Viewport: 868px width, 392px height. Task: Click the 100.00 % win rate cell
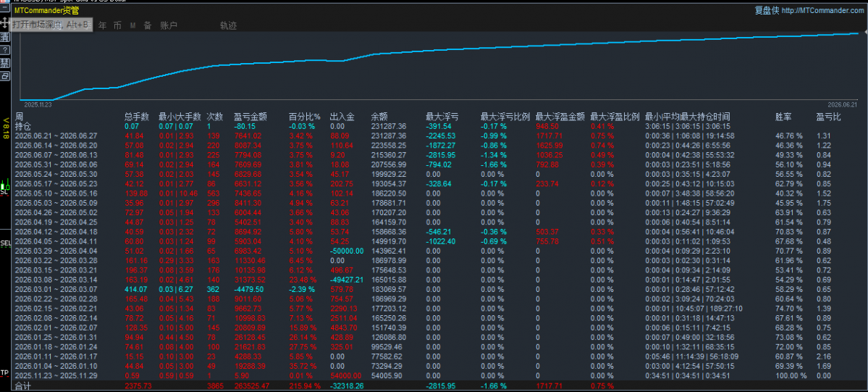pos(791,375)
